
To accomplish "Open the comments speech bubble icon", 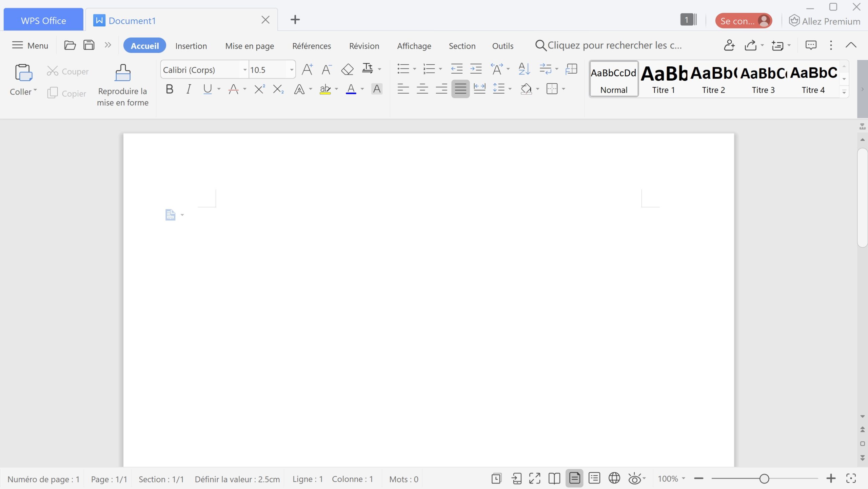I will tap(811, 45).
